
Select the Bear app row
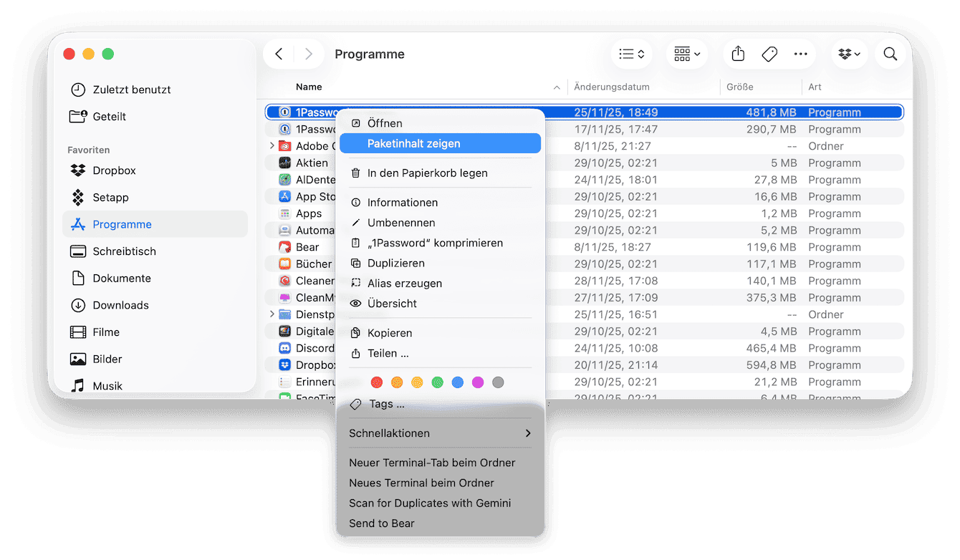pos(307,247)
